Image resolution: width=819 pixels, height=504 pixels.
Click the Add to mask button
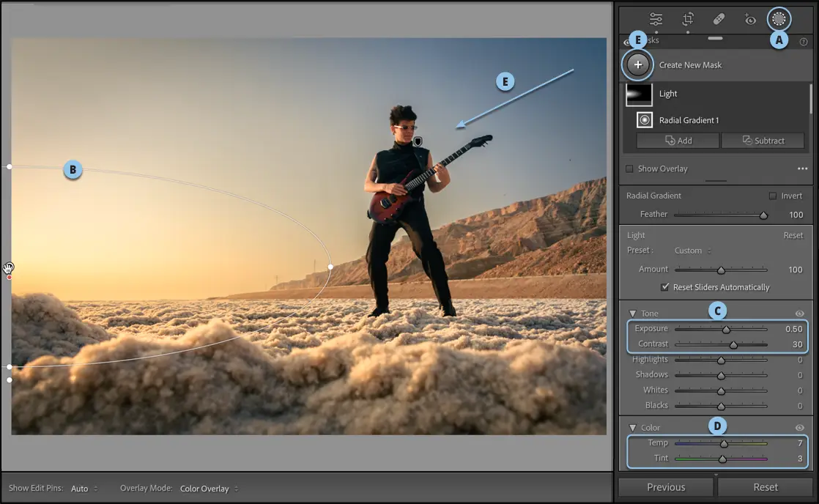click(678, 141)
